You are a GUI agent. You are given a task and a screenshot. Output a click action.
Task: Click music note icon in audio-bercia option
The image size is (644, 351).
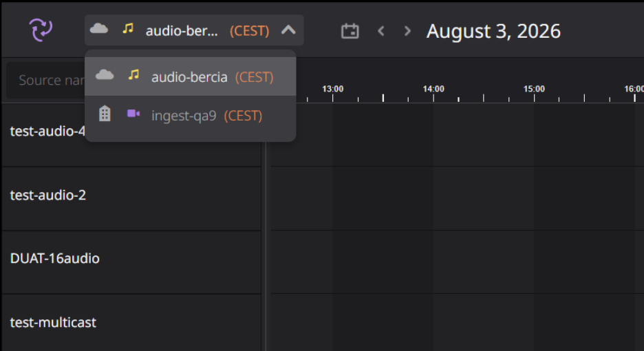point(133,75)
